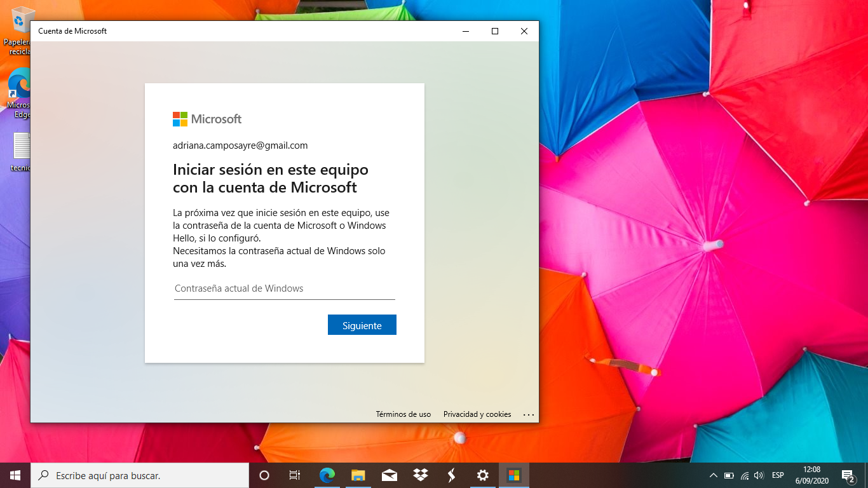Open the Términos de uso link
The height and width of the screenshot is (488, 868).
[x=403, y=414]
